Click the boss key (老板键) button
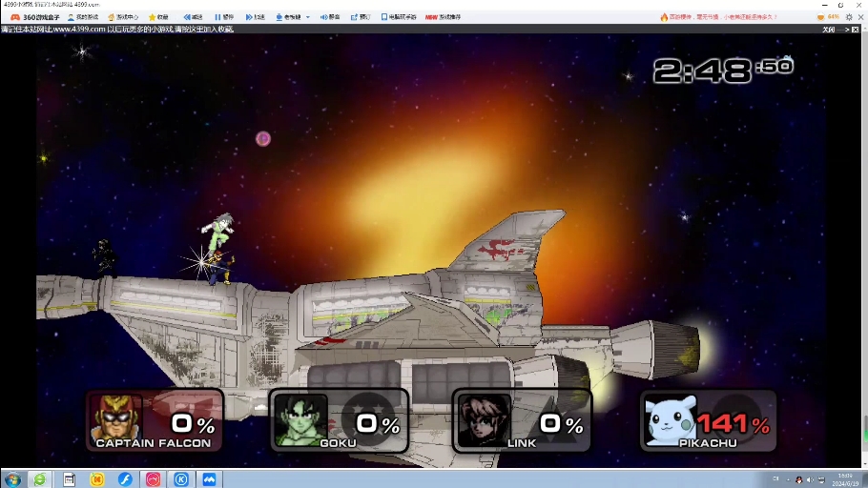The width and height of the screenshot is (868, 488). [288, 17]
